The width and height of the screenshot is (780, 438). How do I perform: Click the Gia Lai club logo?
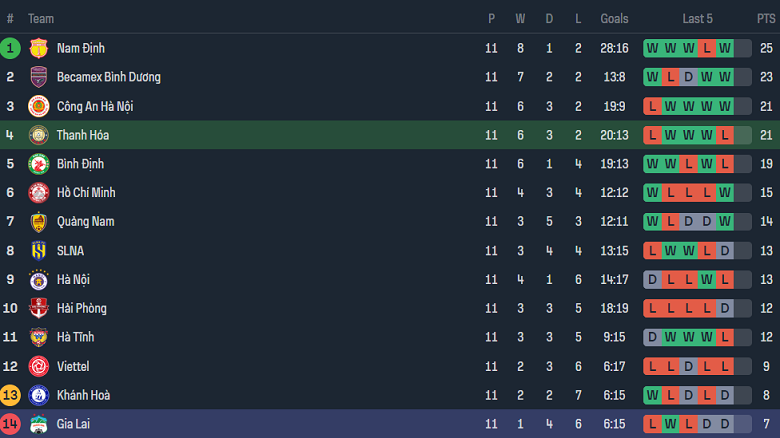coord(39,424)
